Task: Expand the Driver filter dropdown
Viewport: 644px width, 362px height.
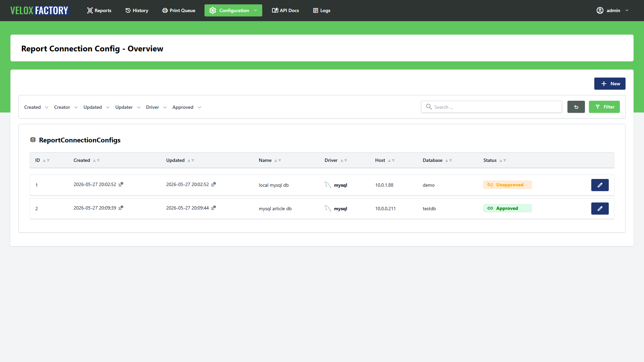Action: pos(156,107)
